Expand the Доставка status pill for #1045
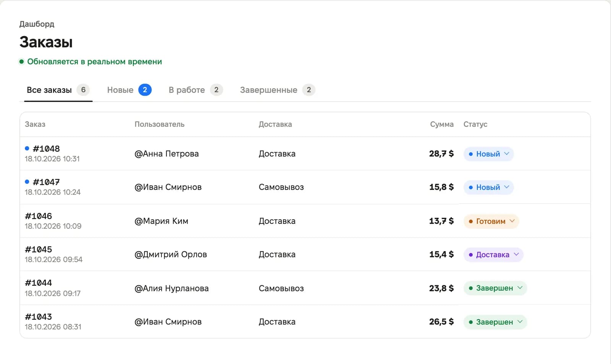This screenshot has height=364, width=611. [493, 255]
